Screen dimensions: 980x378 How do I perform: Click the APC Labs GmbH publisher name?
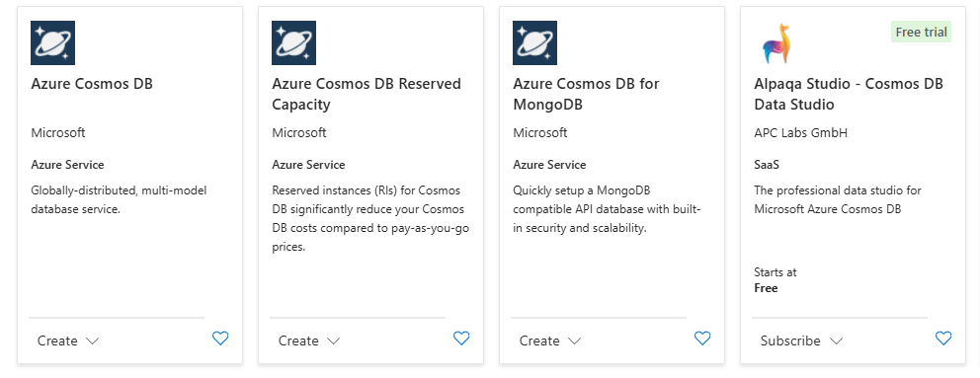[800, 132]
